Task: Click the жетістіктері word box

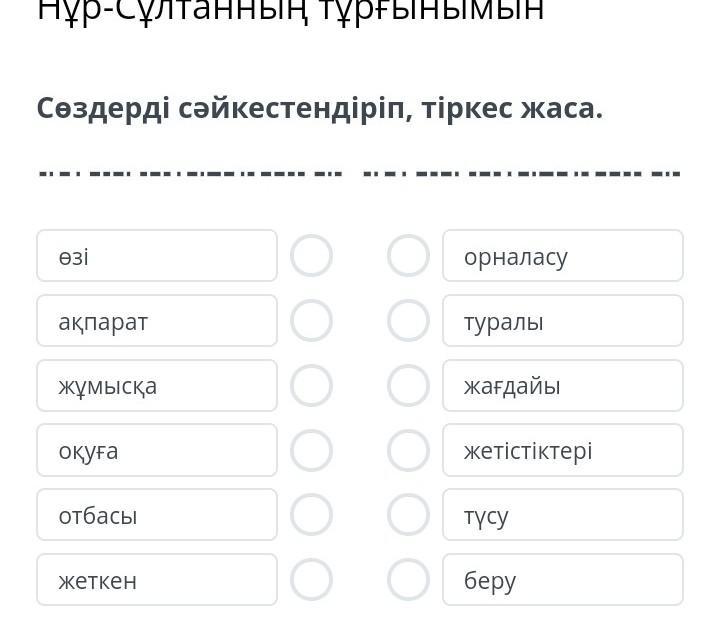Action: tap(563, 451)
